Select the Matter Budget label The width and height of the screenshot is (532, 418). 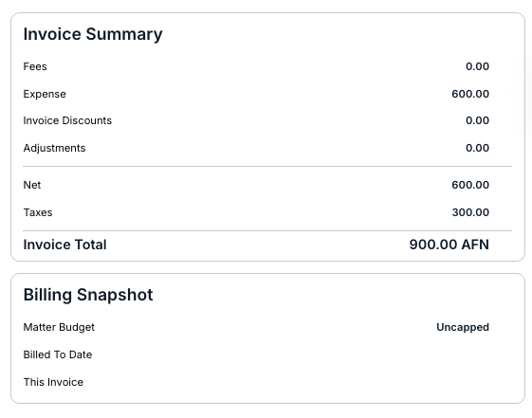[59, 328]
